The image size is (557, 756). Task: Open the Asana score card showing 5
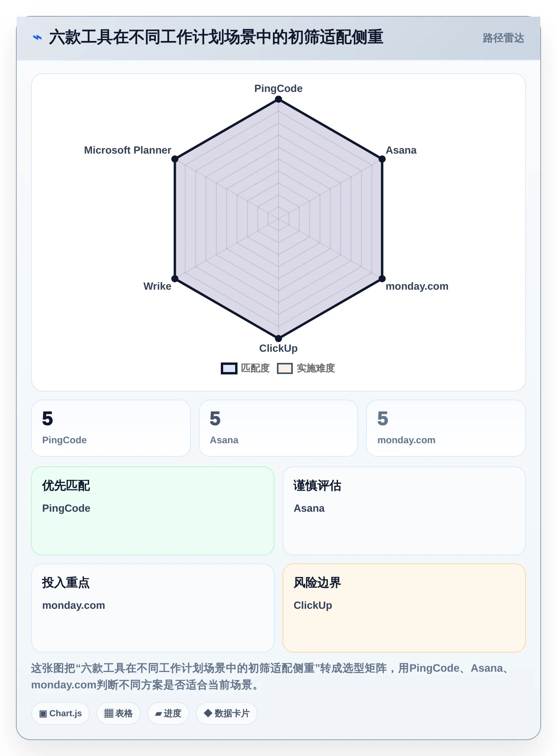point(278,428)
